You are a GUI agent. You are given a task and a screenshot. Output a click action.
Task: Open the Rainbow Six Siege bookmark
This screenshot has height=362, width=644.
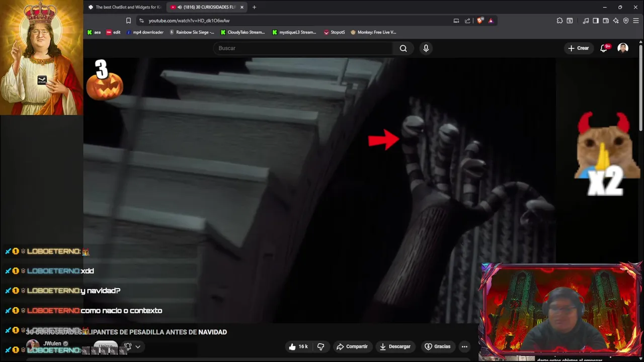tap(192, 32)
